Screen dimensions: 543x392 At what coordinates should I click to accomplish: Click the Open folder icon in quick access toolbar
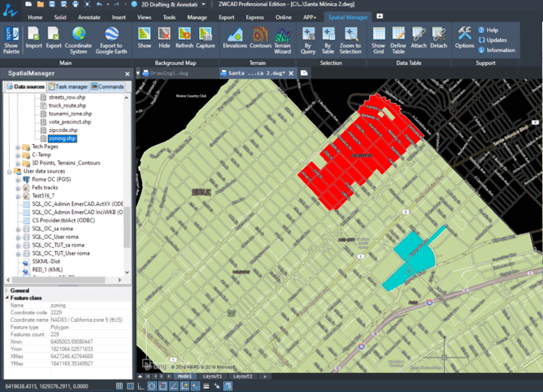[x=40, y=5]
